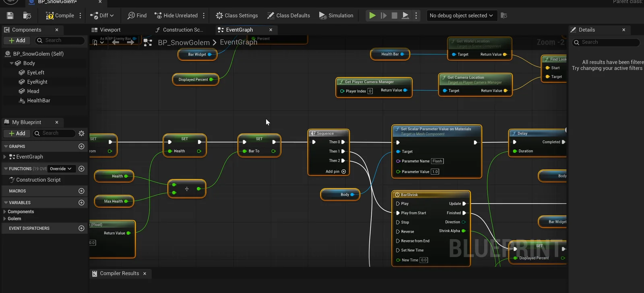Click the Browse to asset icon
This screenshot has height=293, width=644.
pyautogui.click(x=27, y=16)
